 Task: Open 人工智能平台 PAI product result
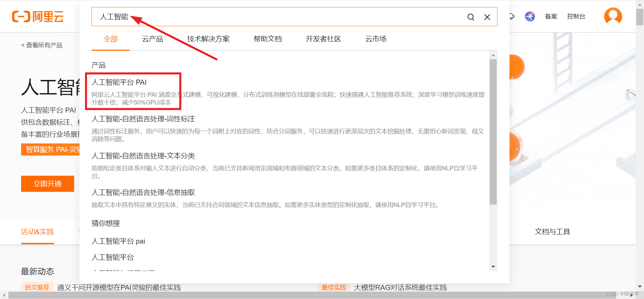119,82
